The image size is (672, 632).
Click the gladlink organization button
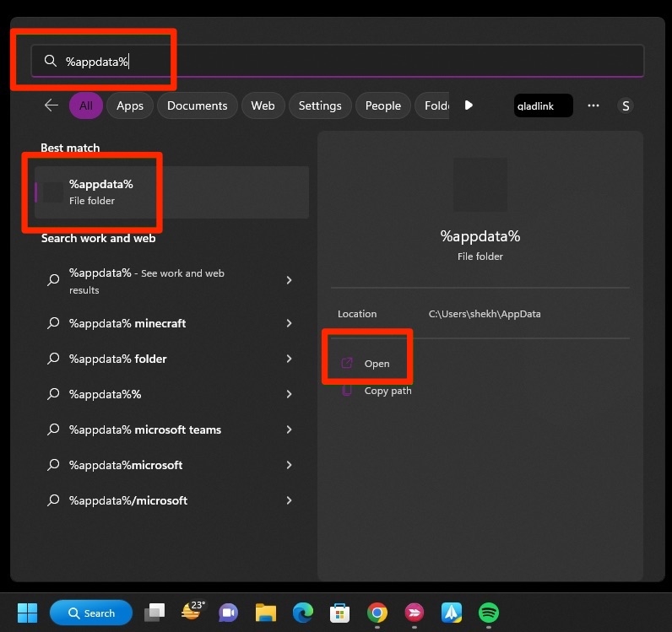pyautogui.click(x=544, y=105)
